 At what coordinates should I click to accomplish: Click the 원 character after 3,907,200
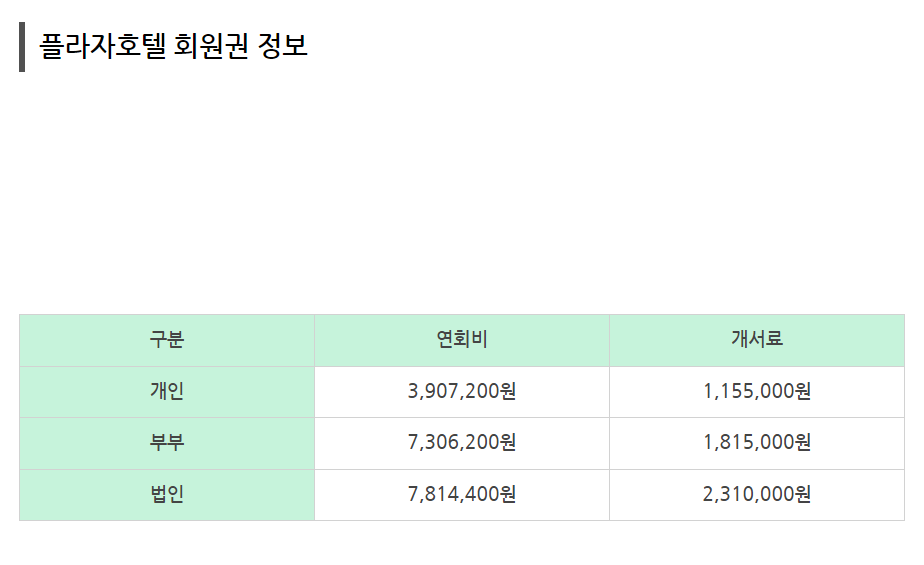508,391
